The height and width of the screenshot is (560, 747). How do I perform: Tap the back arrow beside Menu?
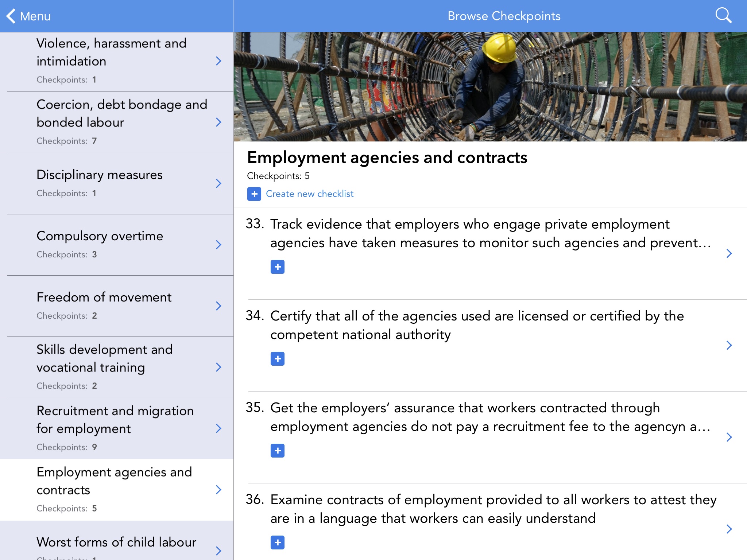coord(11,16)
